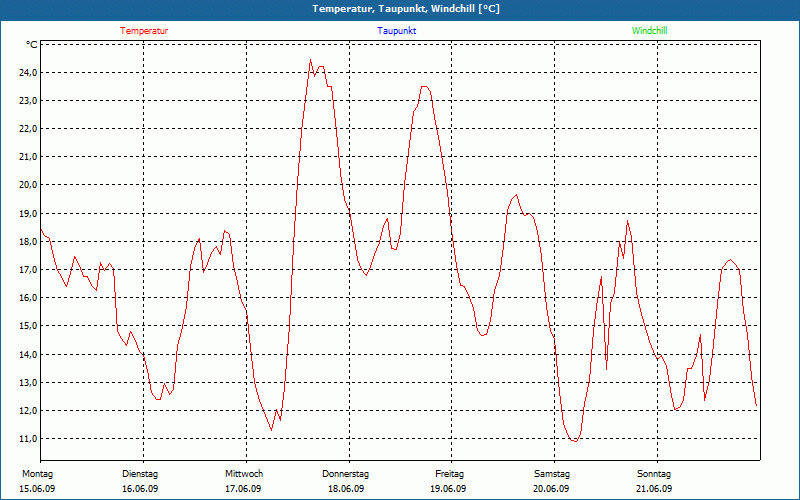Click the 23,0 axis value
Viewport: 800px width, 500px height.
tap(27, 101)
